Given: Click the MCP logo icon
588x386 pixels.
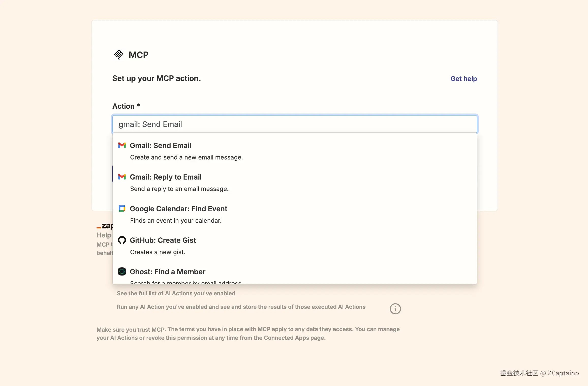Looking at the screenshot, I should [x=118, y=55].
